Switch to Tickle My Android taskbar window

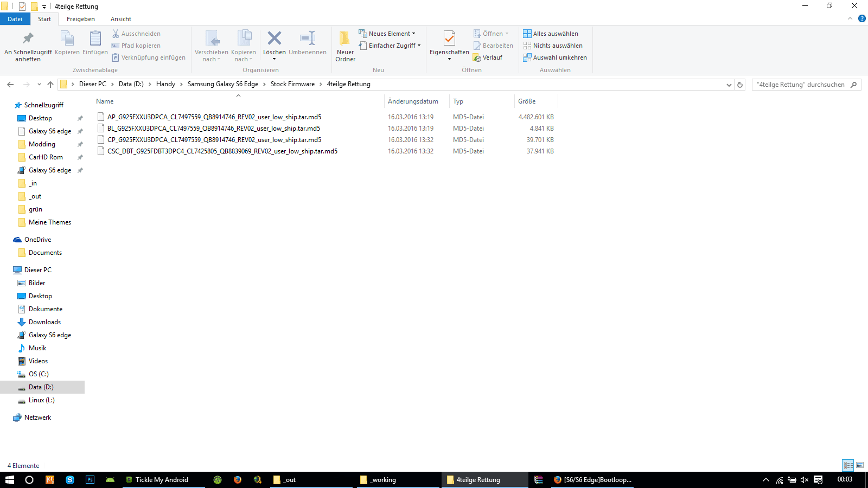163,480
